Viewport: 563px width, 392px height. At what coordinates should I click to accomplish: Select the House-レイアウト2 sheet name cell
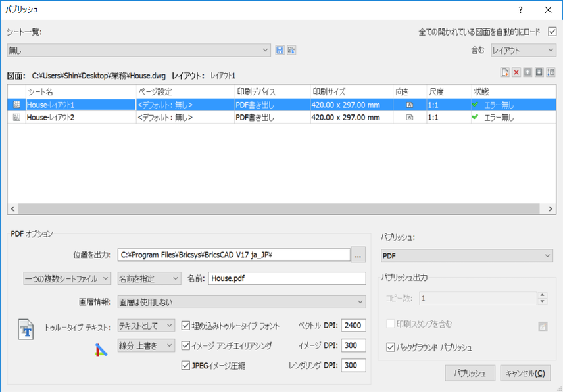[x=81, y=117]
